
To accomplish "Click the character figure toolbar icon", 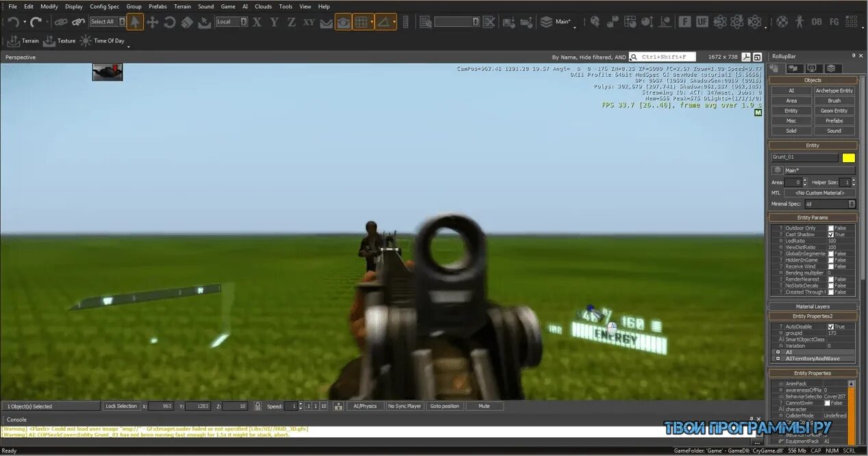I will point(799,22).
